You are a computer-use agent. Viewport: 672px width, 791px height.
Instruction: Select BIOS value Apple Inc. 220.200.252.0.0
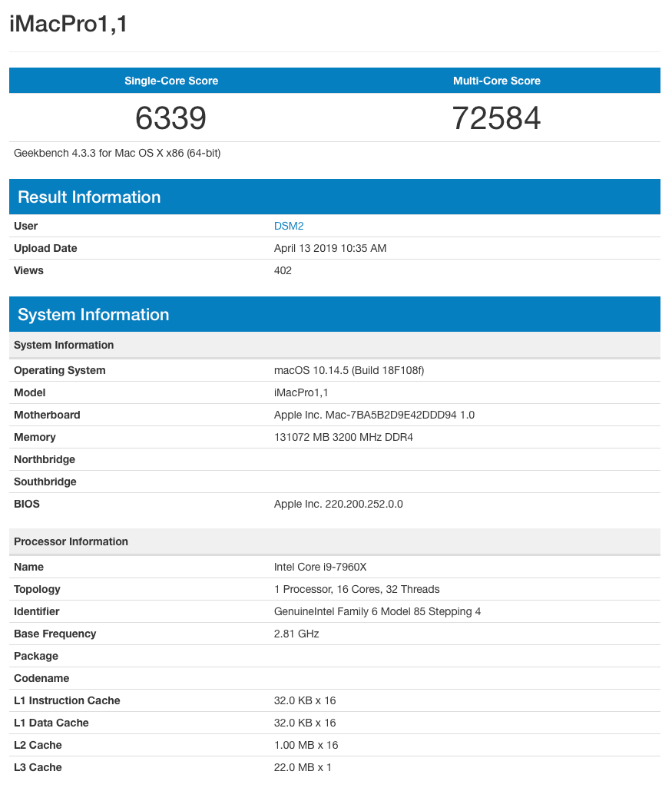338,504
